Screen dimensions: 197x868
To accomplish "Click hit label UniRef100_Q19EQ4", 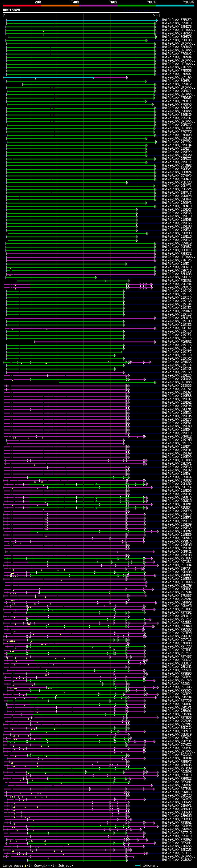I will tap(177, 145).
